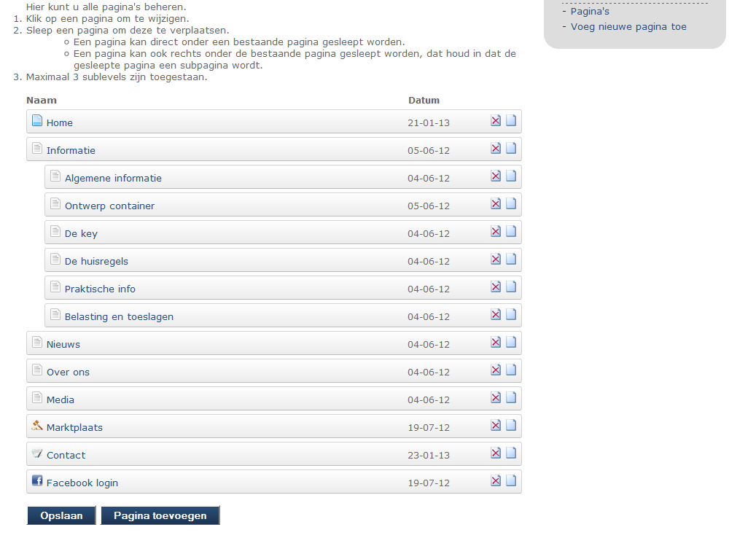Click blank page icon in Nieuws row

tap(511, 343)
